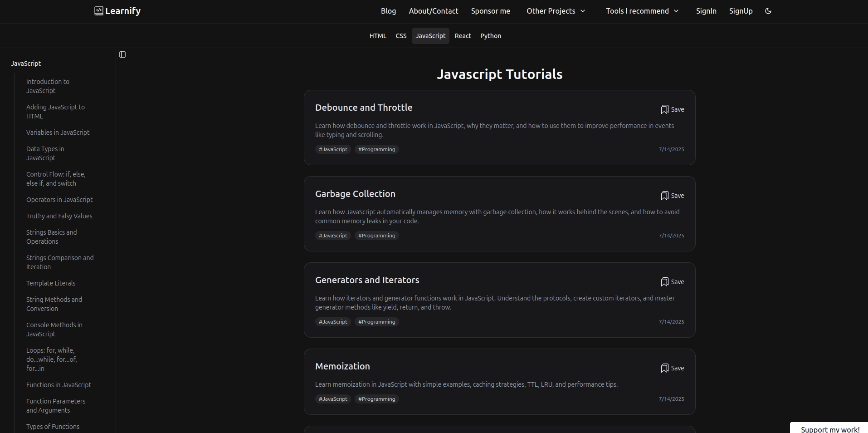
Task: Click the SignUp link
Action: tap(741, 11)
